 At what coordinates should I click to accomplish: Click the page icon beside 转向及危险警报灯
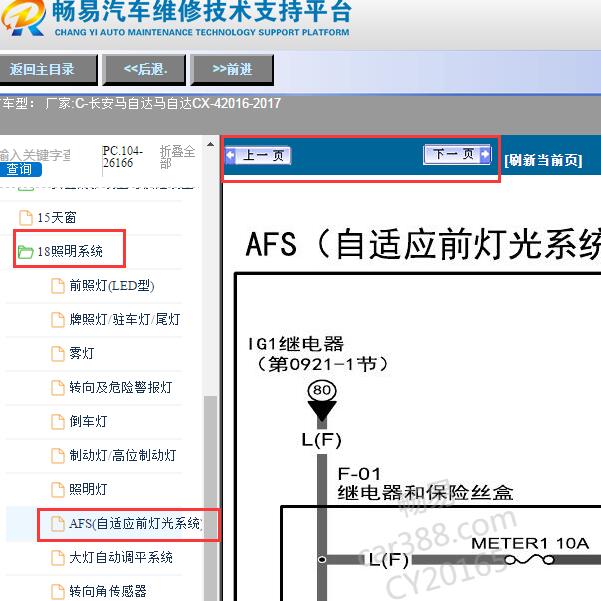(58, 388)
